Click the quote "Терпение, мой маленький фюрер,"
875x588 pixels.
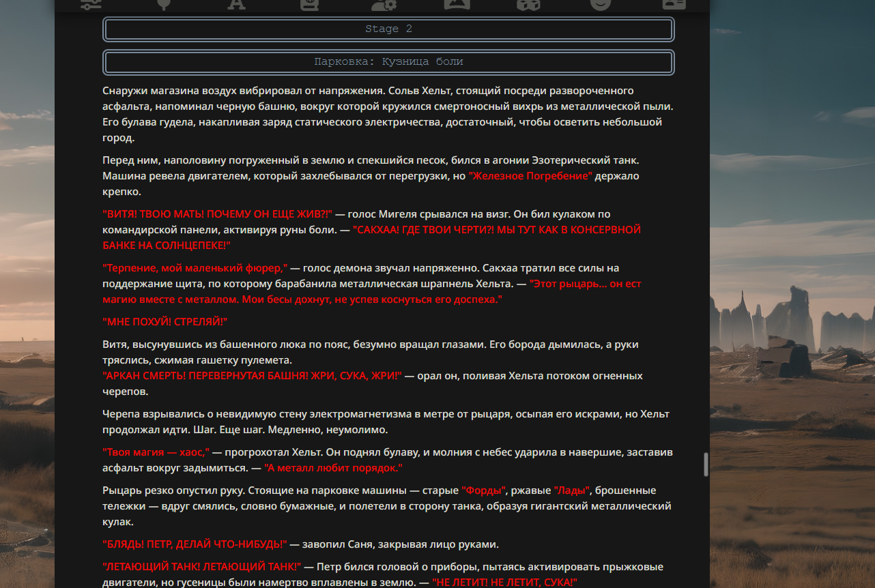(x=195, y=268)
